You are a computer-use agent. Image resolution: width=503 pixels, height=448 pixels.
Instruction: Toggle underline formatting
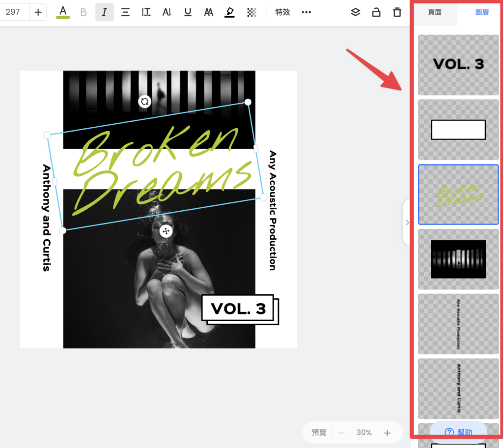click(188, 12)
